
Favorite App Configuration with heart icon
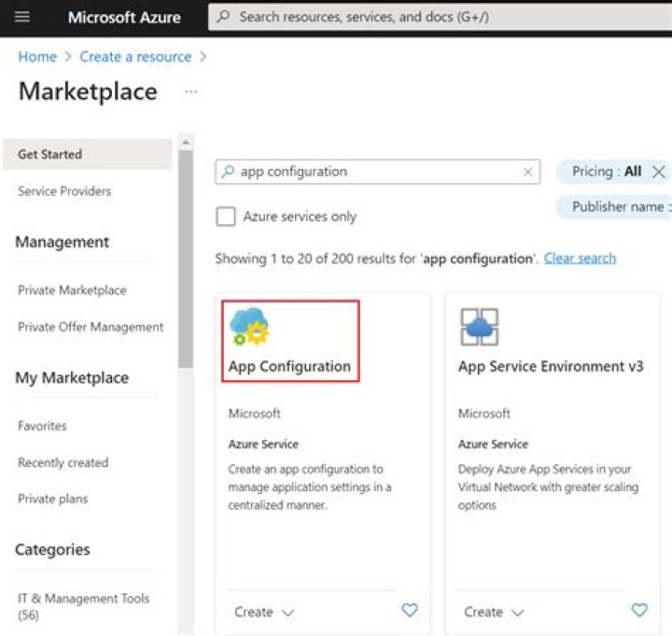point(409,611)
